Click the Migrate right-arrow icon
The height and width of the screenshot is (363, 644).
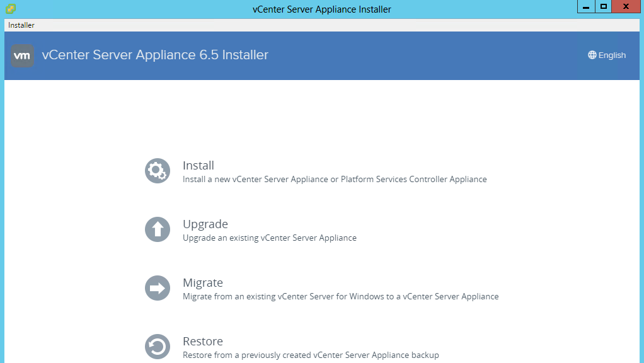click(x=158, y=288)
